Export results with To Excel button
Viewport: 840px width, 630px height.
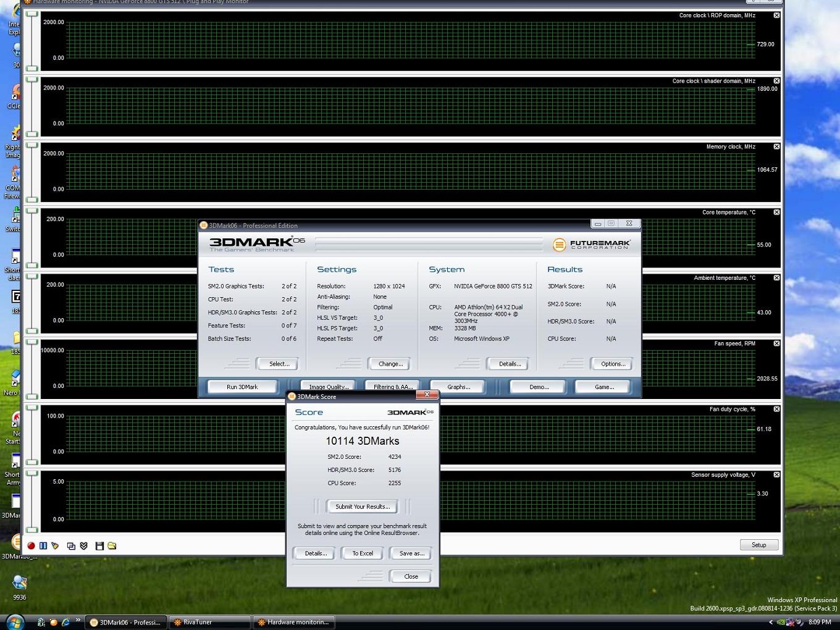[x=363, y=553]
